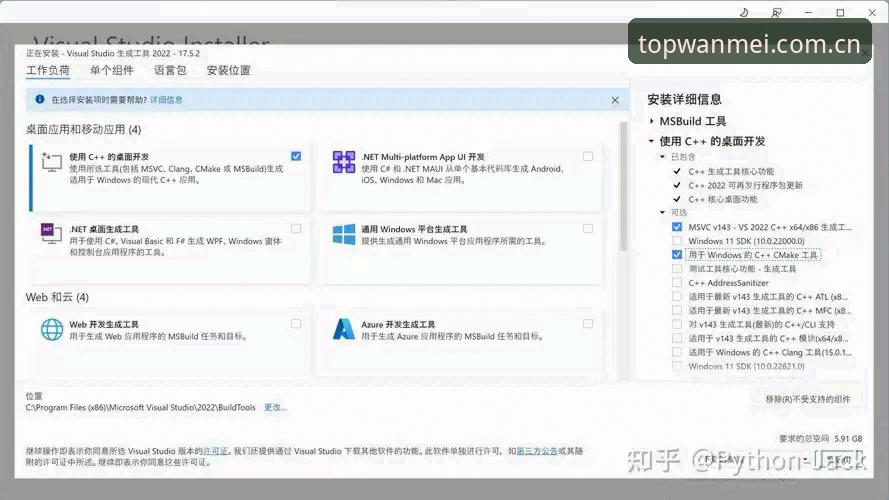Viewport: 889px width, 500px height.
Task: Collapse the 可选 section
Action: coord(662,212)
